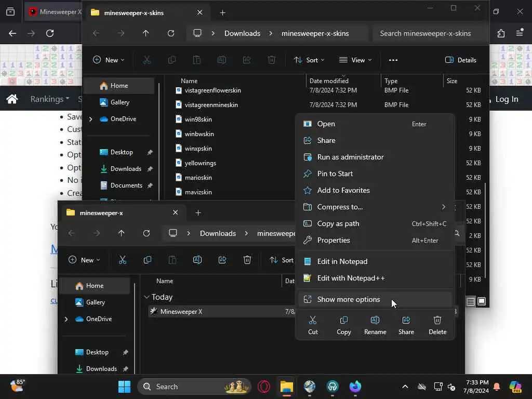Open Sort dropdown in minesweeper-x-skins window
The height and width of the screenshot is (399, 532).
pos(309,60)
